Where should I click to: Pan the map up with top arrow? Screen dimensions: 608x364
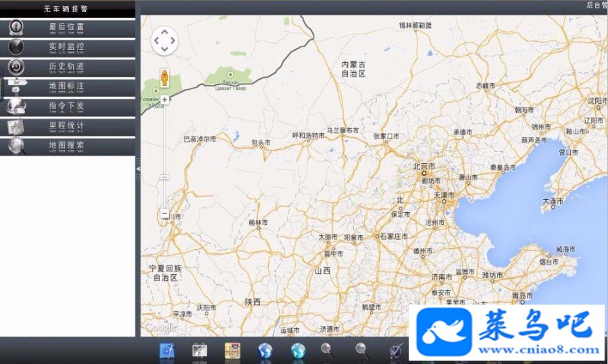164,32
